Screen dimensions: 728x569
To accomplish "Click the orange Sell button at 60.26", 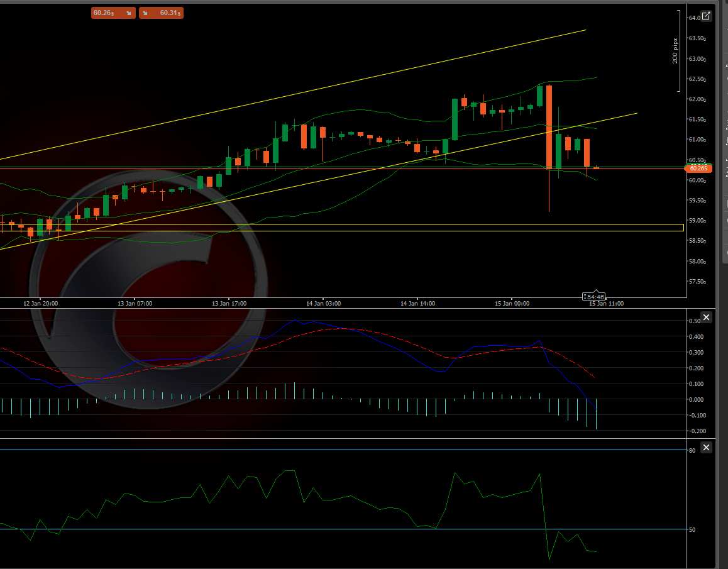I will 113,13.
